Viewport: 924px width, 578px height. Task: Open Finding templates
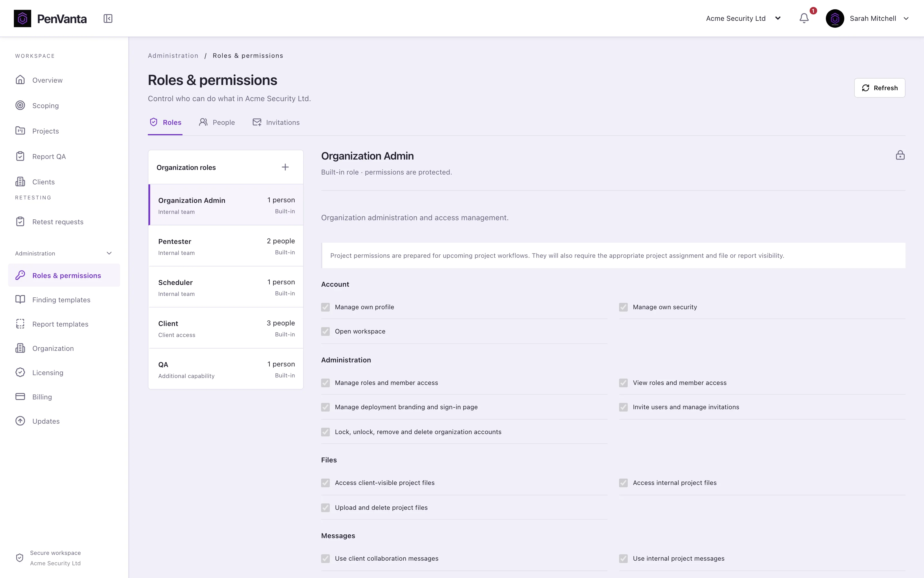point(64,300)
